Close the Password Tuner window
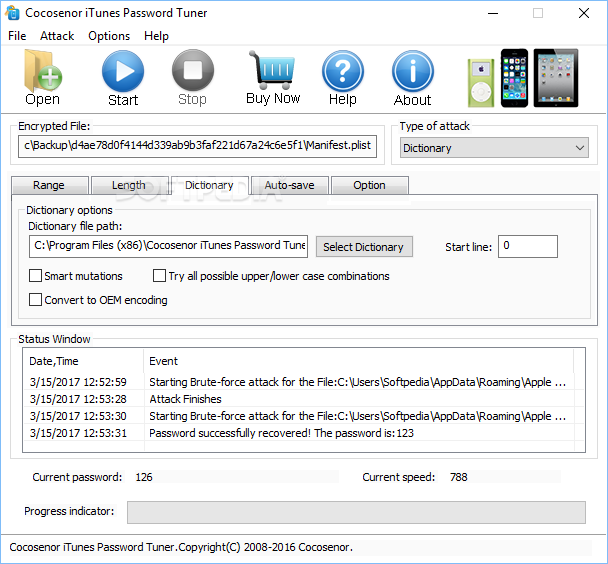The image size is (608, 564). tap(584, 13)
